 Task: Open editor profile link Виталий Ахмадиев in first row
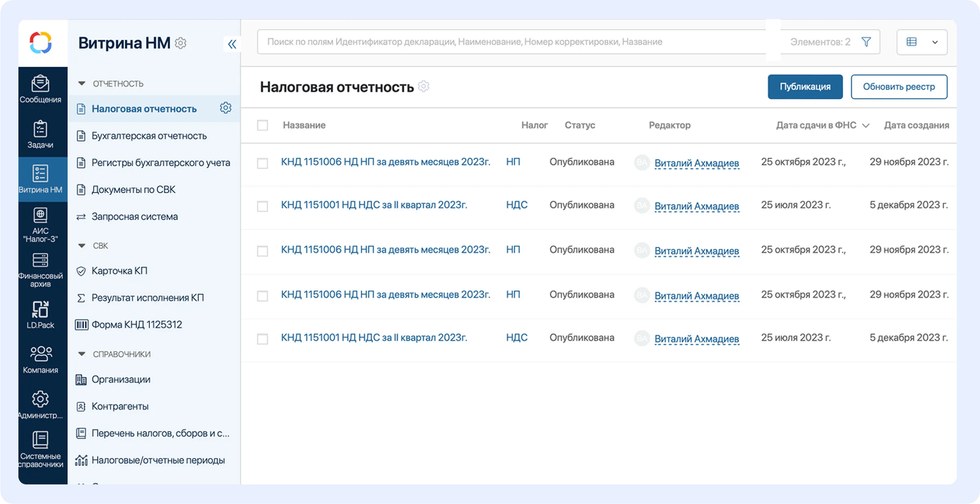point(696,163)
